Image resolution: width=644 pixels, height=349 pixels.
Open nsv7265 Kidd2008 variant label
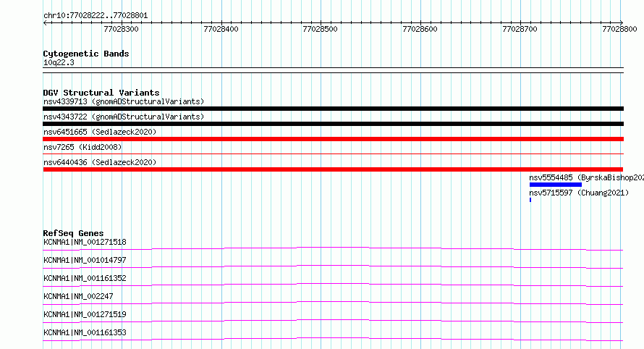(x=82, y=147)
